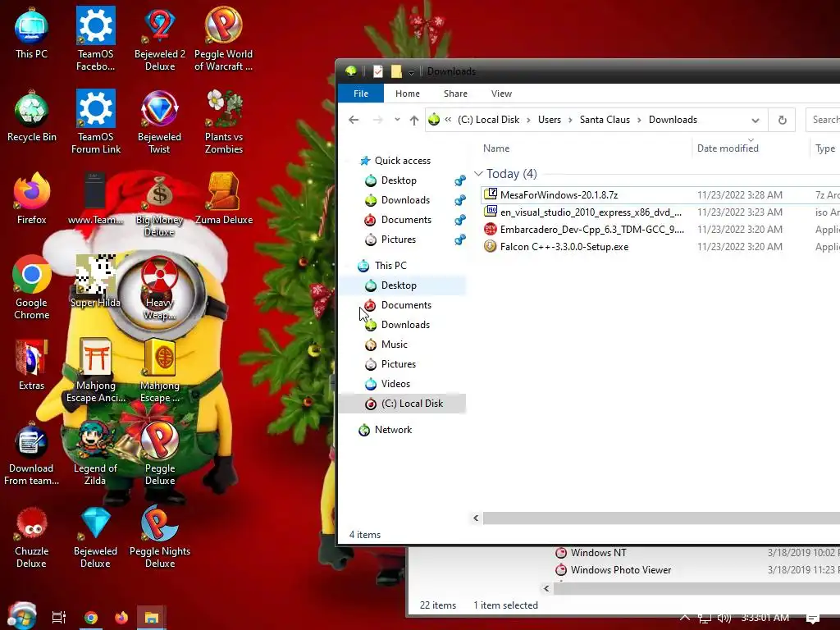Viewport: 840px width, 630px height.
Task: Switch to File Explorer taskbar button
Action: [x=152, y=618]
